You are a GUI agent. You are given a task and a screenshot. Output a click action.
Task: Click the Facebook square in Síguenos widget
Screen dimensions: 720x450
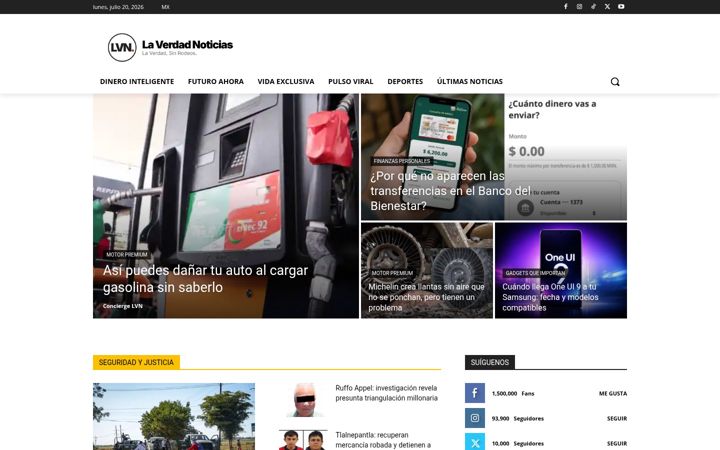(x=475, y=393)
